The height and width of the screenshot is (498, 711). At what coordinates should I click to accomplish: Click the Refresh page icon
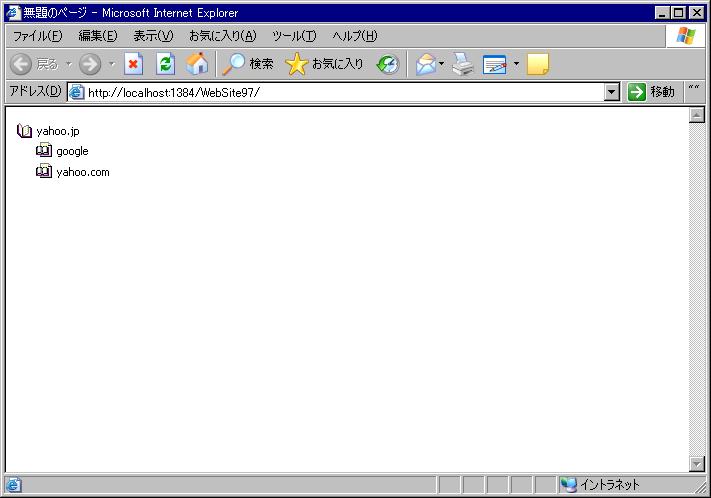166,64
